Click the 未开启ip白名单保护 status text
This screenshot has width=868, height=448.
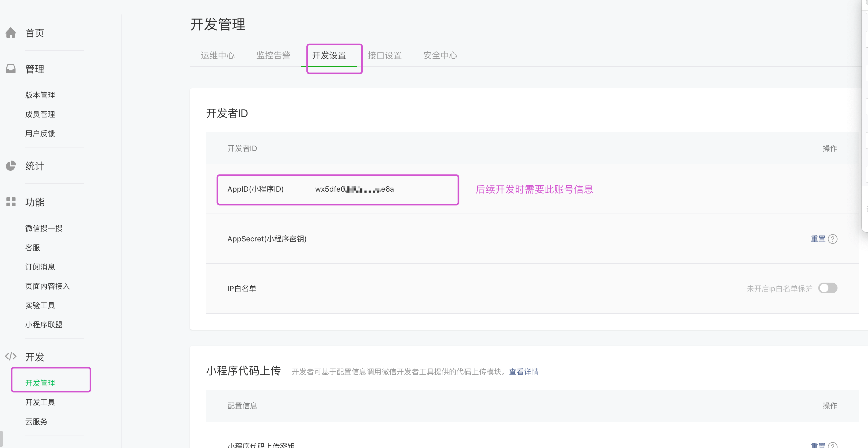coord(779,288)
